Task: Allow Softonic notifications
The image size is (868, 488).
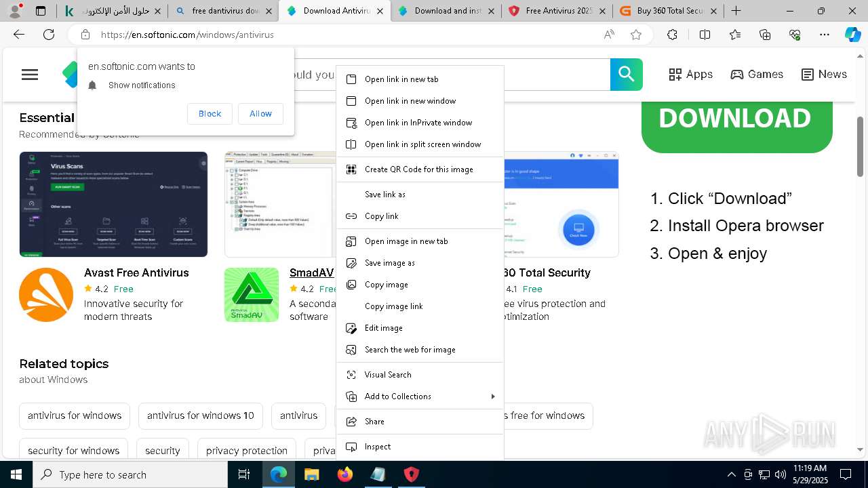Action: (260, 114)
